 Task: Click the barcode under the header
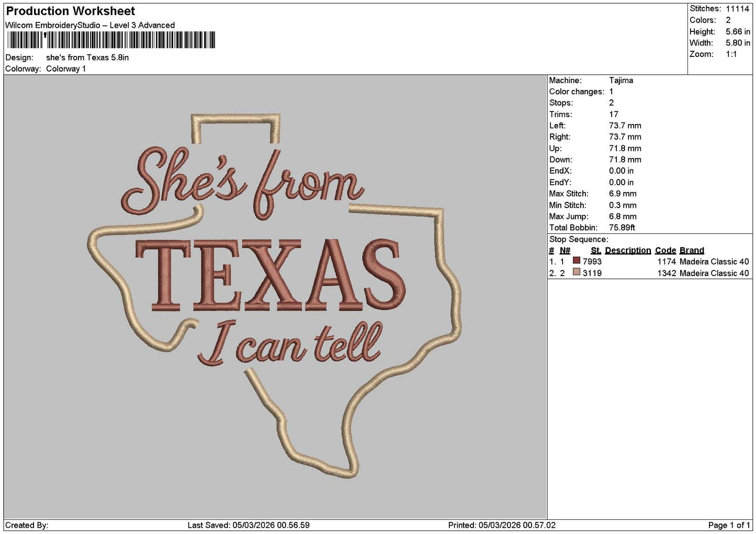tap(111, 40)
